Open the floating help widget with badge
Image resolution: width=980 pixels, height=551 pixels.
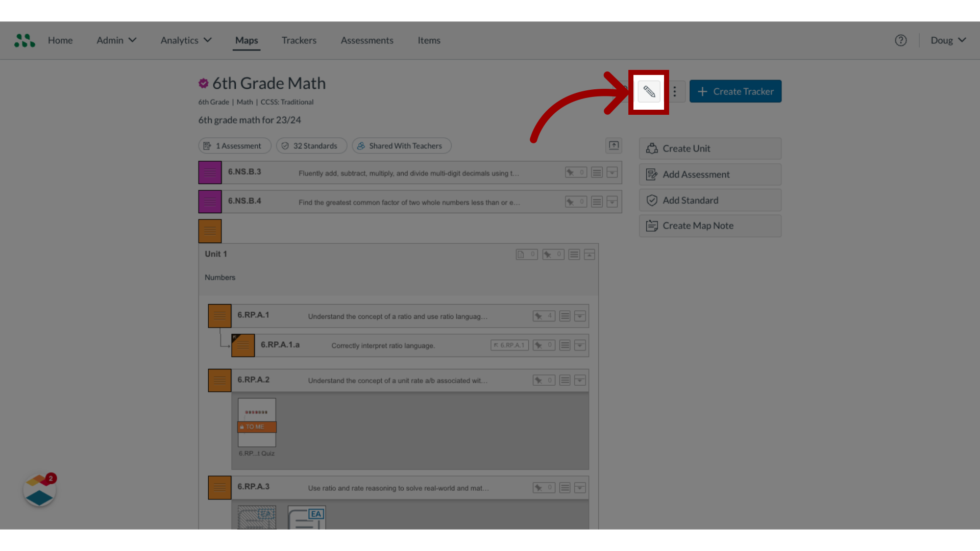(39, 490)
